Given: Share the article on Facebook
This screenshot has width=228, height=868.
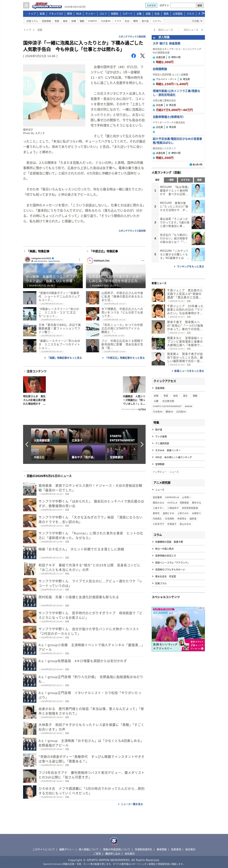Looking at the screenshot, I should [x=134, y=56].
